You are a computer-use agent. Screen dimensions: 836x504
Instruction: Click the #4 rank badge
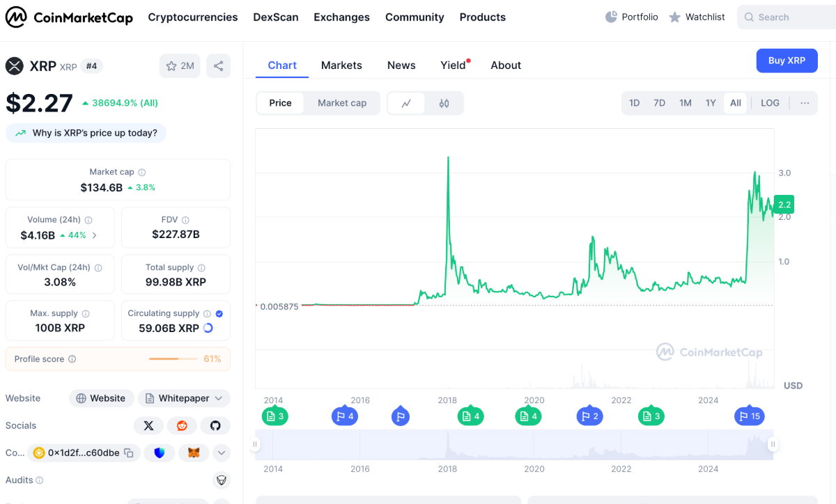(x=92, y=66)
